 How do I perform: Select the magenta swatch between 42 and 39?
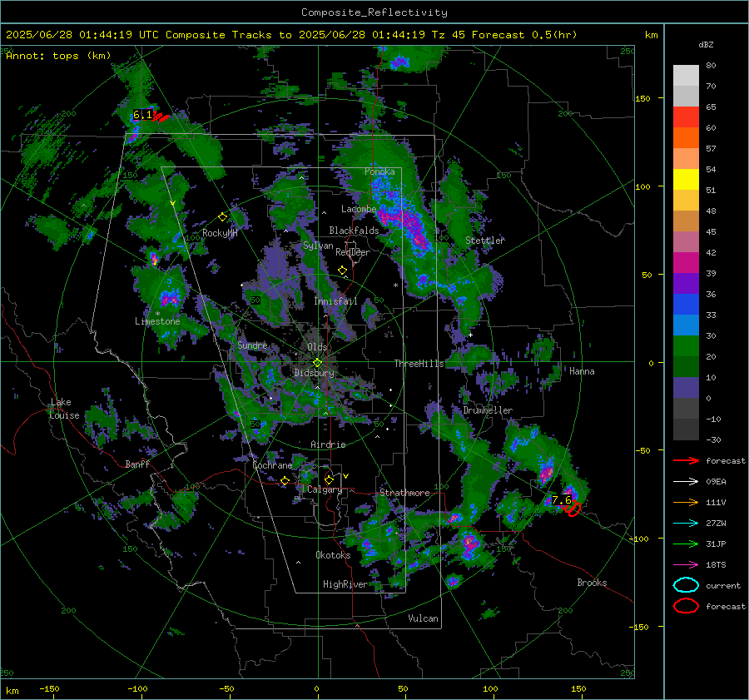point(686,263)
